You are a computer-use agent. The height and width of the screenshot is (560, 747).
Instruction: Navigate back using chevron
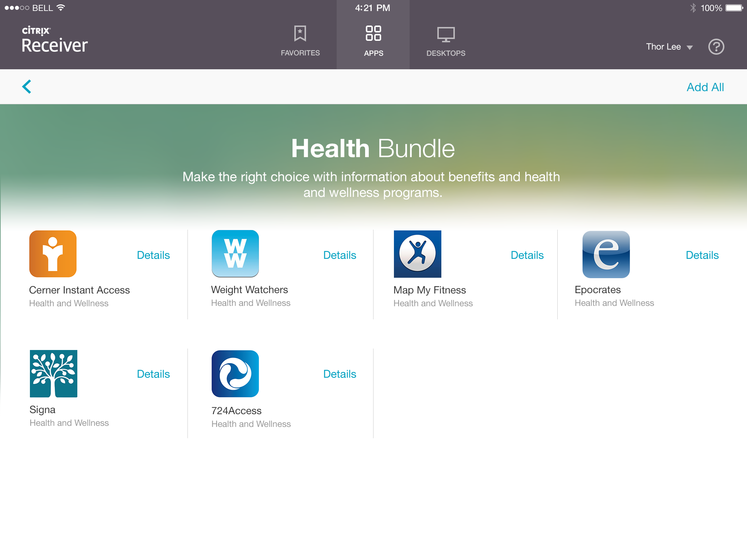click(27, 87)
